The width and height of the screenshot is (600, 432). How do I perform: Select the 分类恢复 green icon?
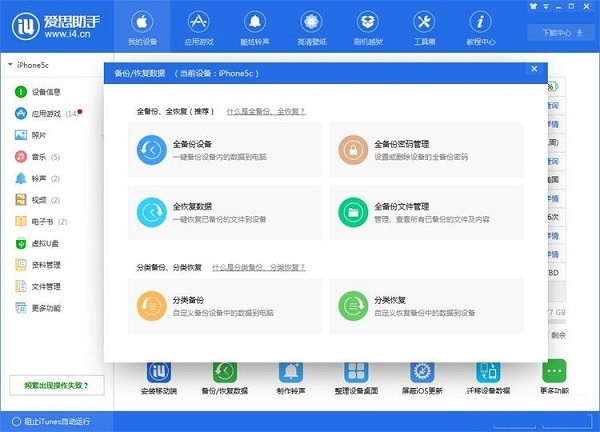(353, 304)
